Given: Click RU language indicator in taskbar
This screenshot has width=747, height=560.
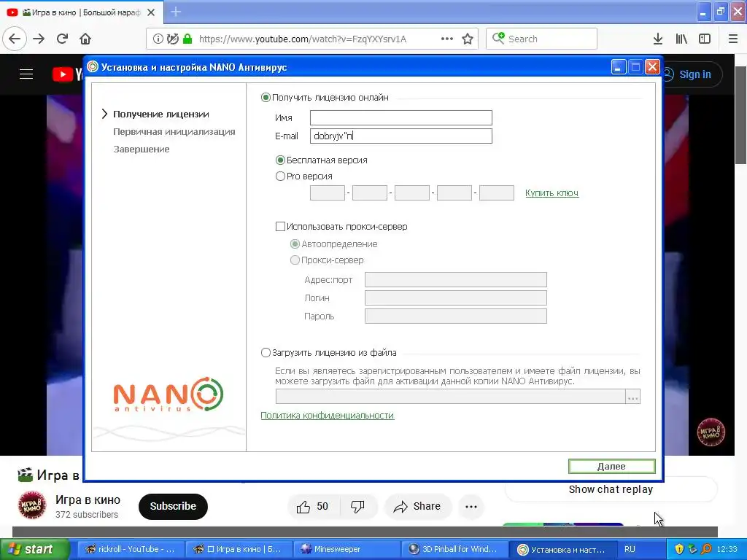Looking at the screenshot, I should pos(630,549).
